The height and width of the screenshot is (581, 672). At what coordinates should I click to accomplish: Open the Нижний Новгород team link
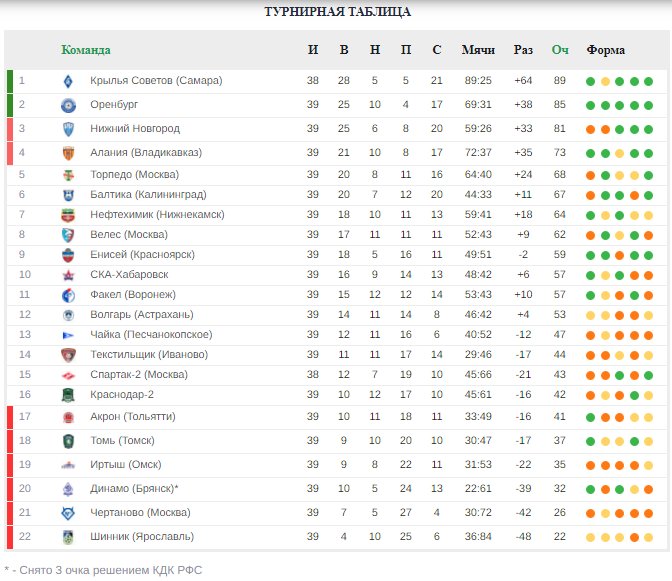pos(135,129)
